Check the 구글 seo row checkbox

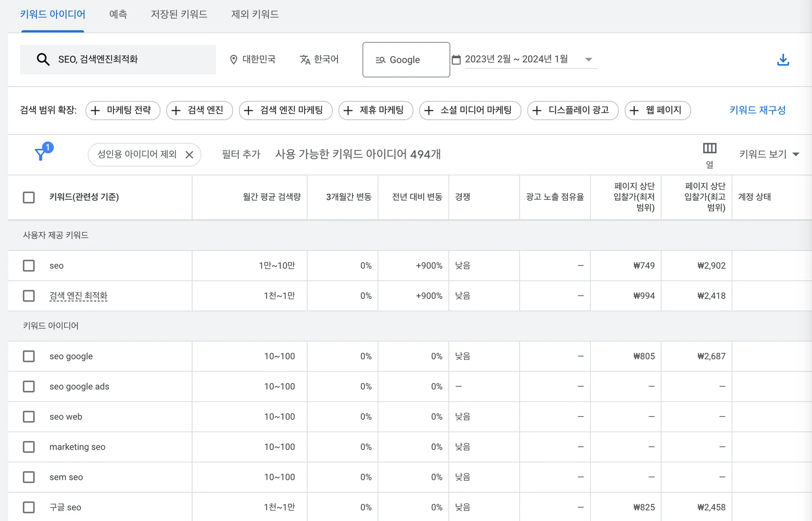[x=28, y=507]
